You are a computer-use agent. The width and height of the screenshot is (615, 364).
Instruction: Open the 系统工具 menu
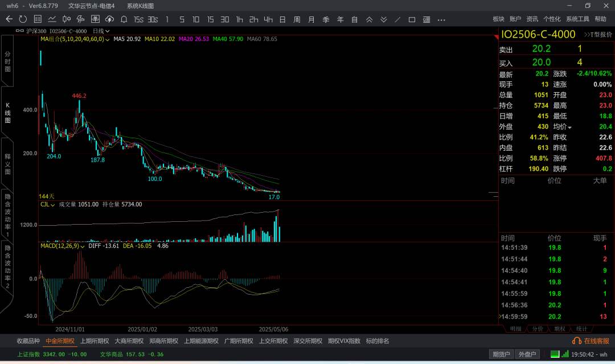(577, 19)
